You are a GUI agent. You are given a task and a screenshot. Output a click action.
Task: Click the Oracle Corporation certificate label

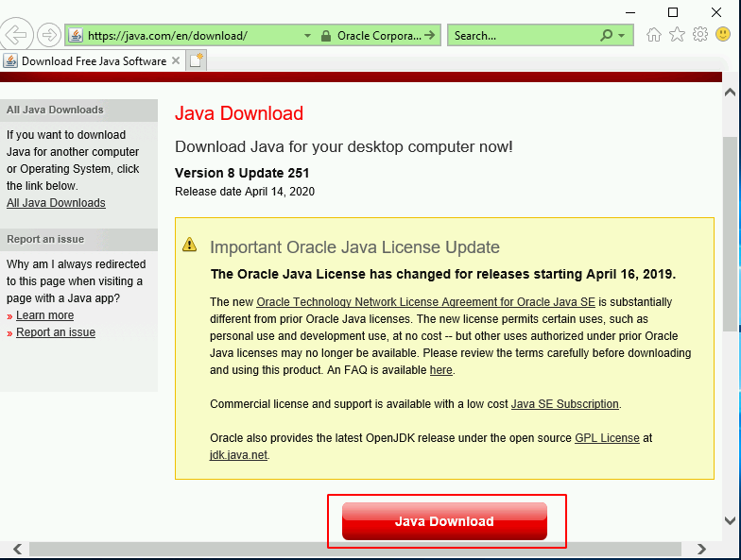point(379,36)
